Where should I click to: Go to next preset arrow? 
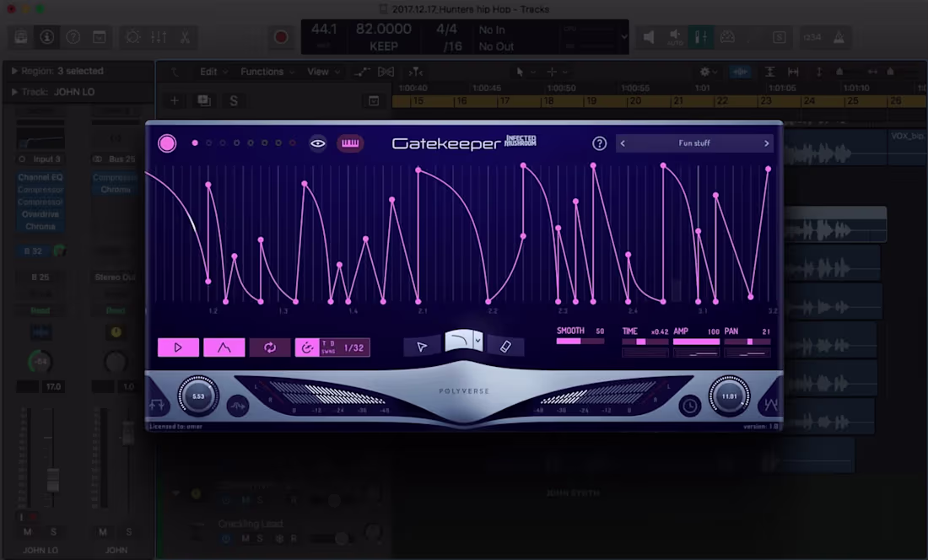766,143
